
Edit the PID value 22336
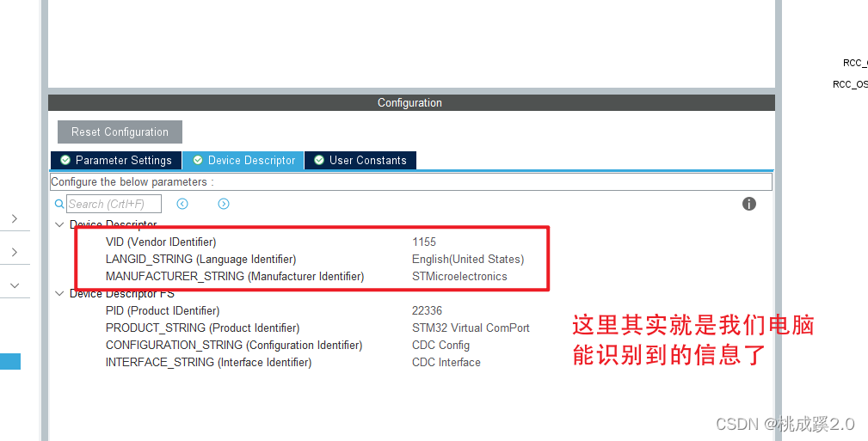[427, 310]
